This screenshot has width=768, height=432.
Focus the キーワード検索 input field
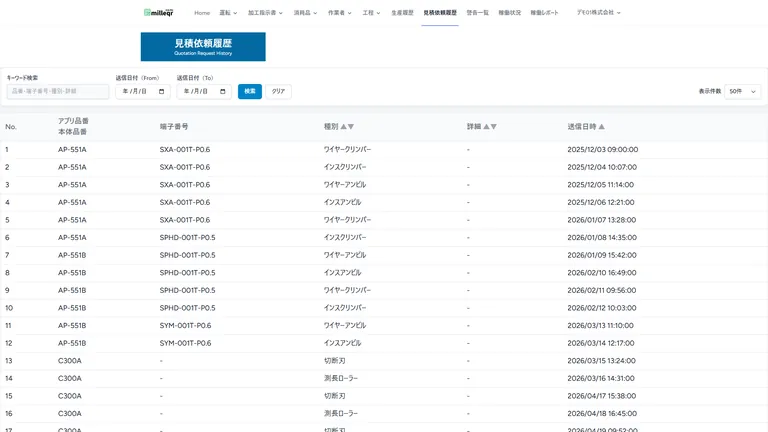pyautogui.click(x=58, y=92)
